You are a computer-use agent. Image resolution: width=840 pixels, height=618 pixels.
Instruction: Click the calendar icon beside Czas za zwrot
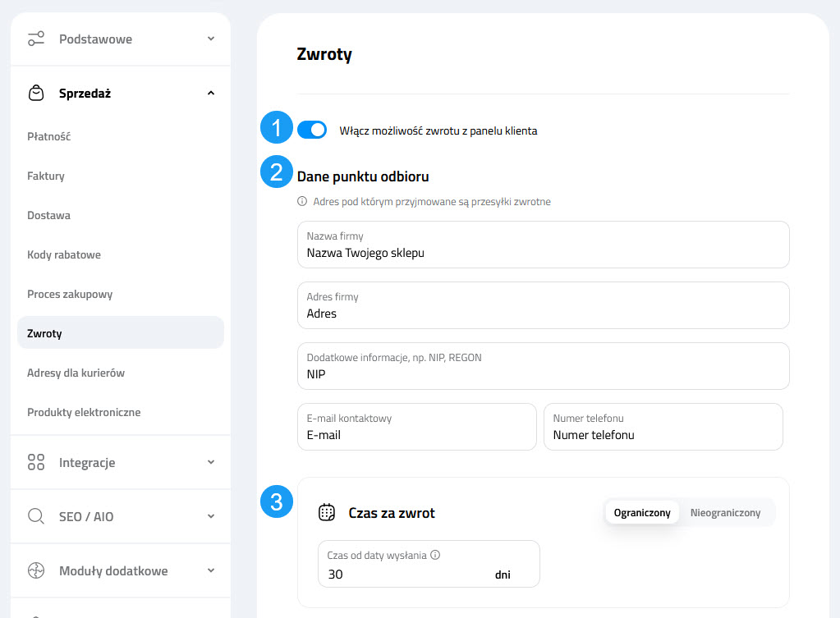click(327, 513)
